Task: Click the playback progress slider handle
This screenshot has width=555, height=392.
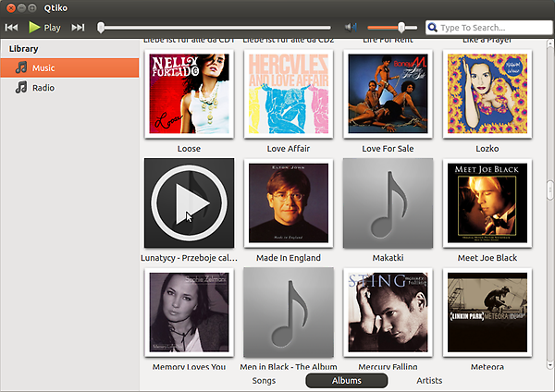Action: click(x=101, y=28)
